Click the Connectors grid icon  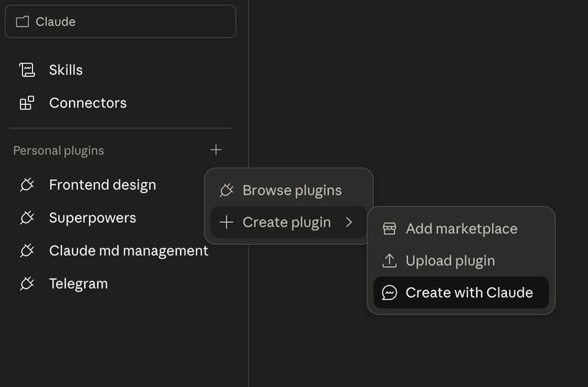pyautogui.click(x=27, y=102)
